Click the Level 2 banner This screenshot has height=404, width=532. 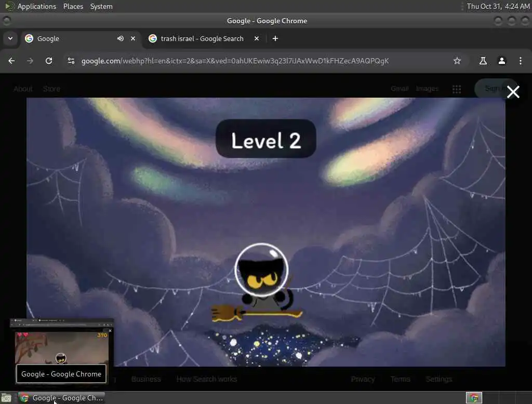(x=265, y=139)
